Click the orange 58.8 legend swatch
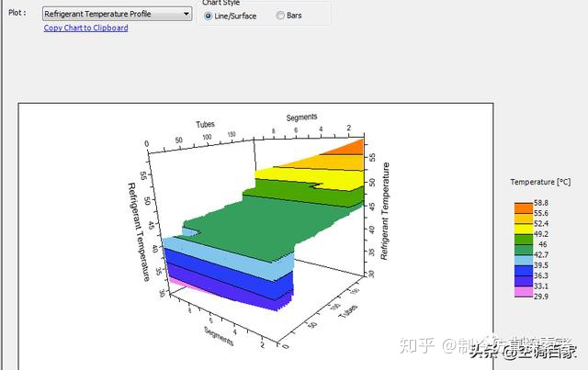Screen dimensions: 588x370 (524, 208)
